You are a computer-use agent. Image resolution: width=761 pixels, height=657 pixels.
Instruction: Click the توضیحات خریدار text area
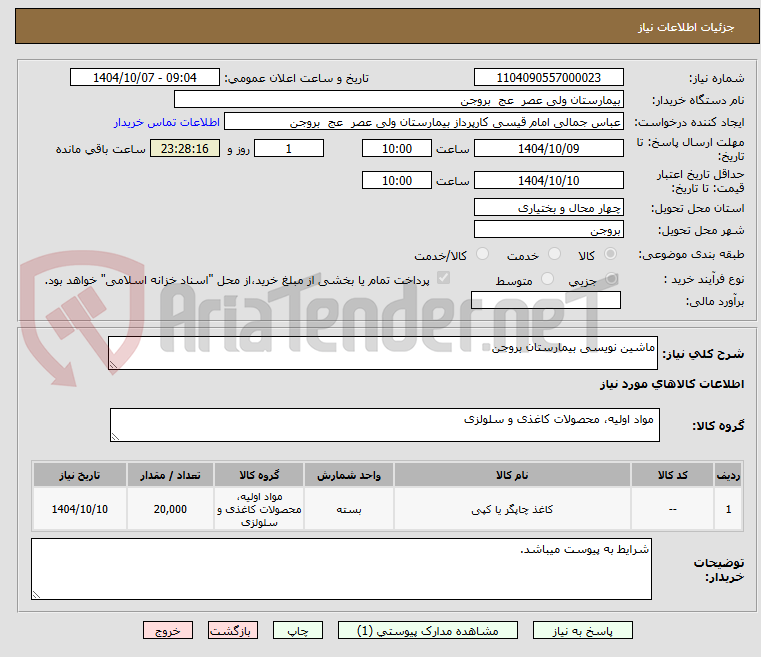tap(342, 569)
